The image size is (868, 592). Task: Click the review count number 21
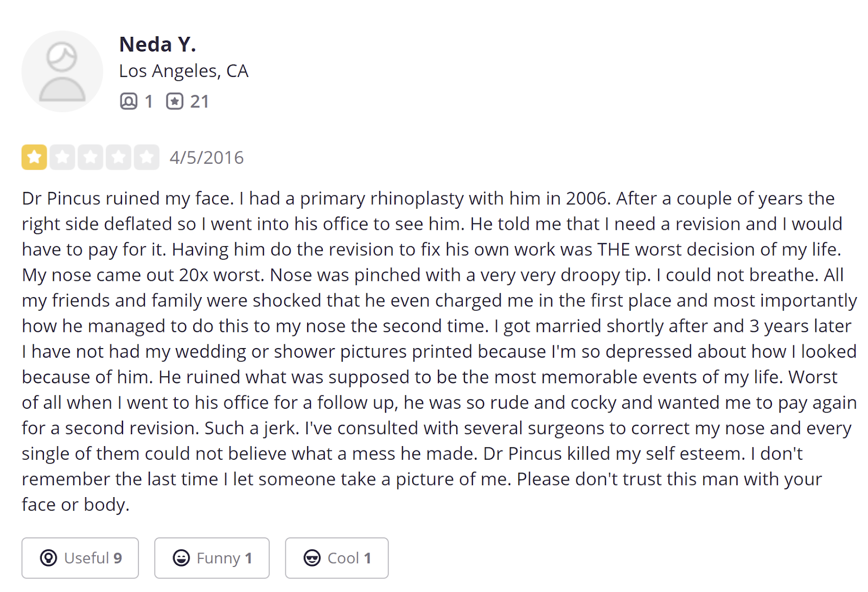[x=199, y=101]
